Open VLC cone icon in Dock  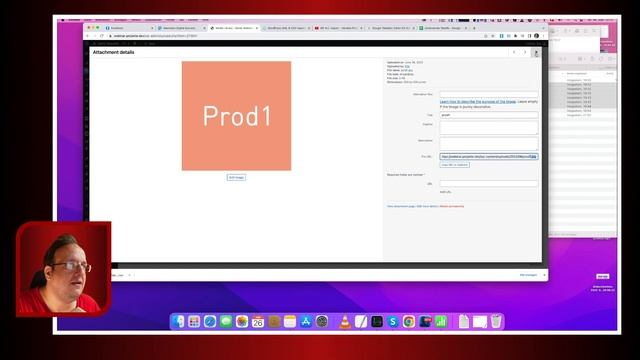coord(345,322)
